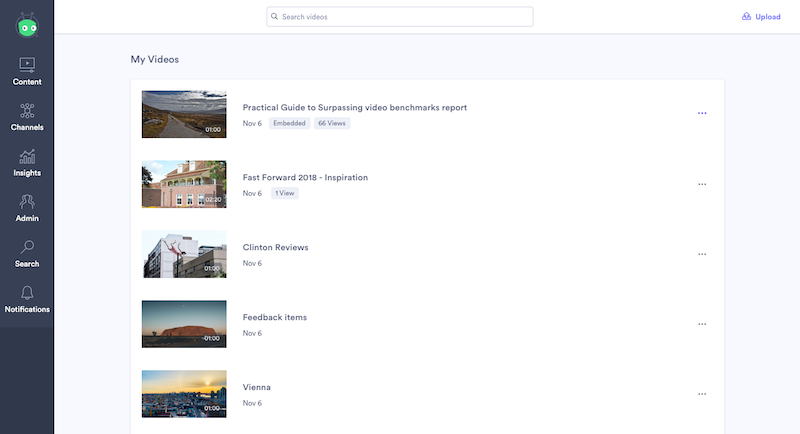Open the Feedback items rock thumbnail
Image resolution: width=800 pixels, height=434 pixels.
click(184, 324)
